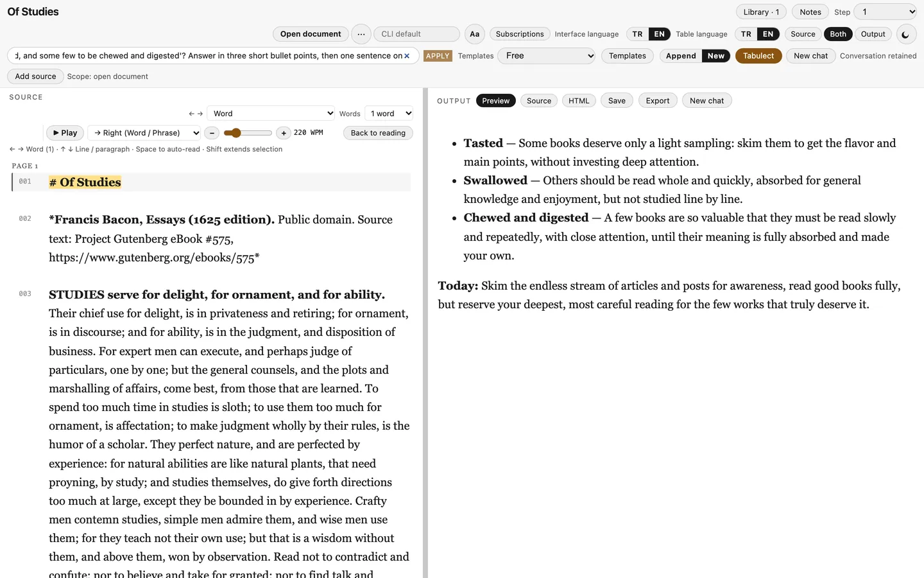This screenshot has height=578, width=924.
Task: Select Append mode
Action: [681, 56]
